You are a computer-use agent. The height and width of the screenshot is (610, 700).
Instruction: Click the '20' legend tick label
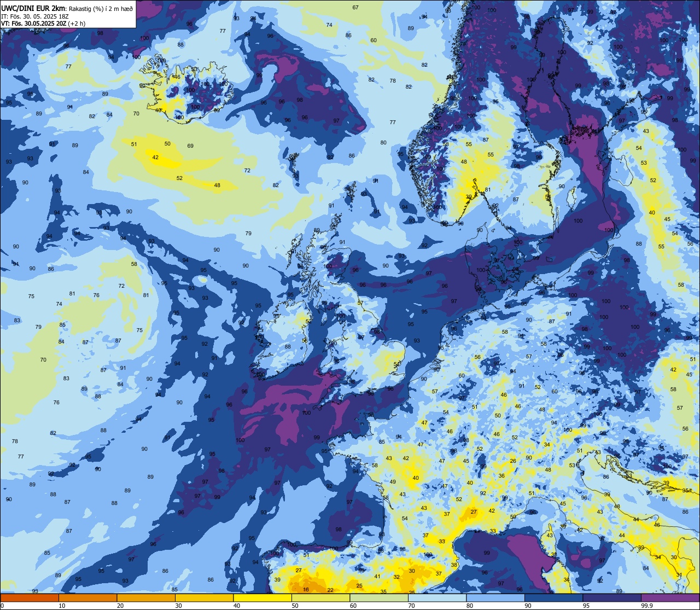120,606
